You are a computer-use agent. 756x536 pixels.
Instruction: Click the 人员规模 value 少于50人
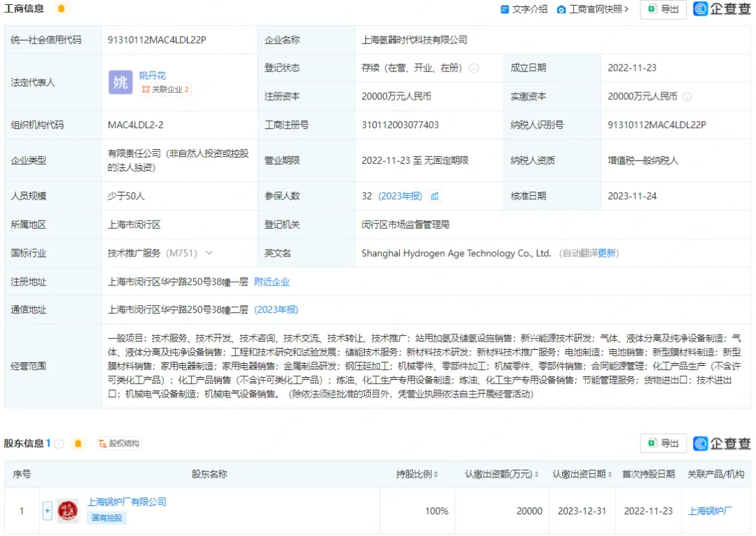(126, 196)
